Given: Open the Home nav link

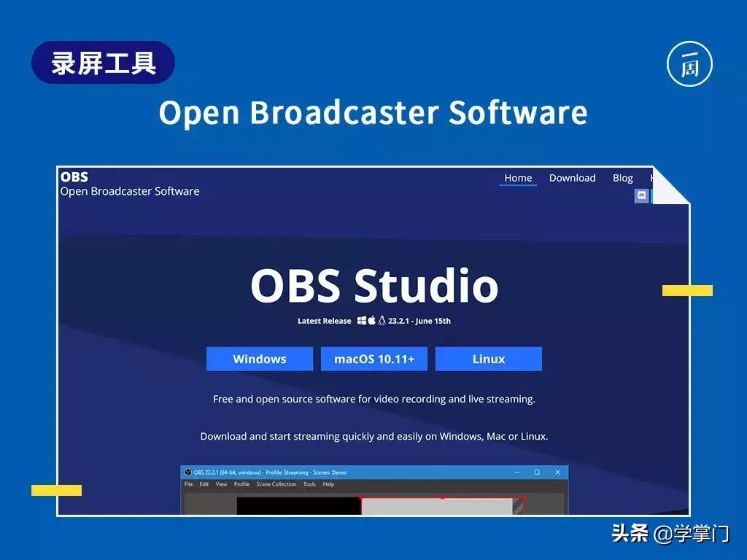Looking at the screenshot, I should click(518, 178).
